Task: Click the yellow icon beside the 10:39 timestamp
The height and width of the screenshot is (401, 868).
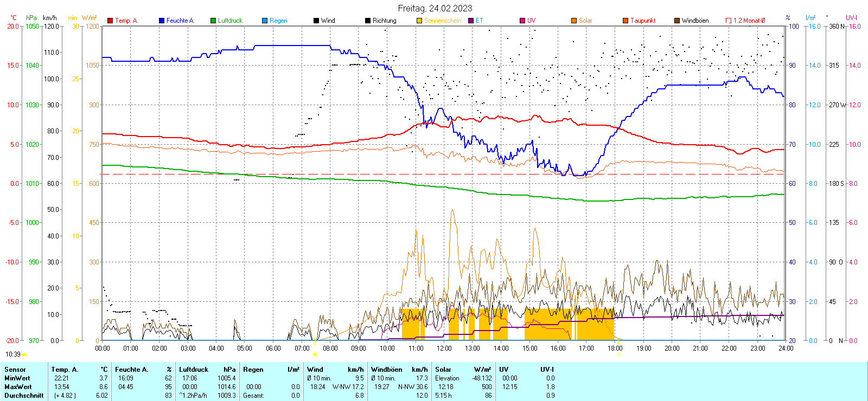Action: coord(24,354)
